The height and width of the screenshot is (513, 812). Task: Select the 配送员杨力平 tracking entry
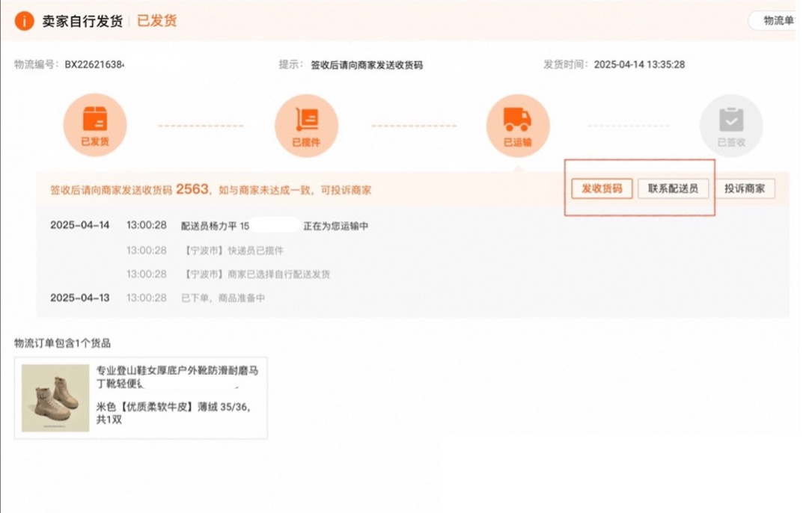coord(275,225)
